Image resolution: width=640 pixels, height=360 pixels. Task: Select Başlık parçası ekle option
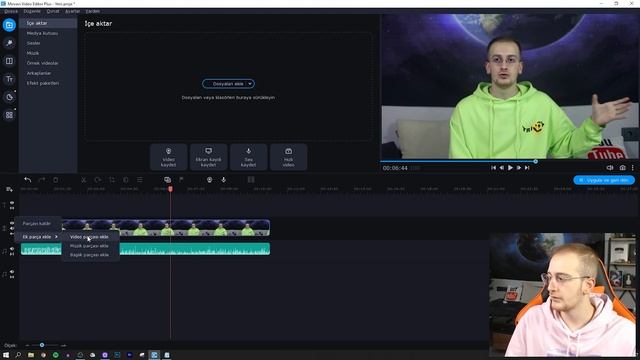click(89, 255)
